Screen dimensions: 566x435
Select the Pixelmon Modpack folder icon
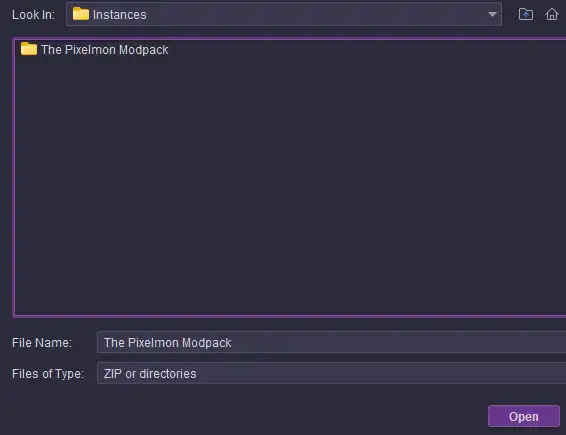pos(29,49)
